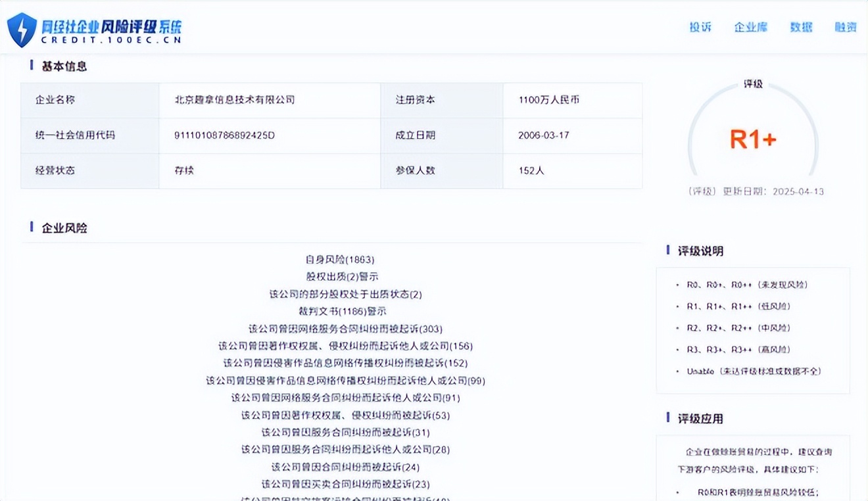
Task: Select the 参保人数 label cell
Action: point(441,171)
